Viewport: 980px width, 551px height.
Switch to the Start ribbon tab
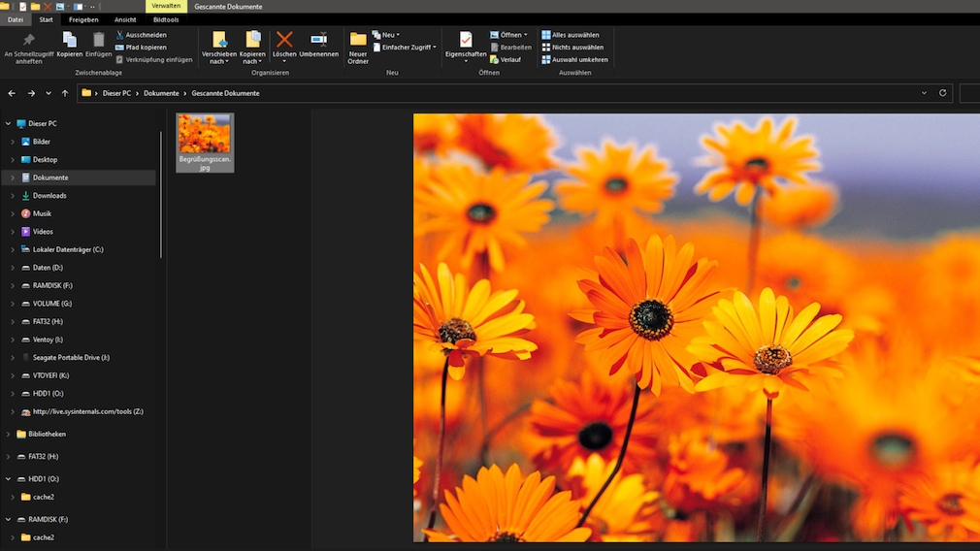(47, 19)
